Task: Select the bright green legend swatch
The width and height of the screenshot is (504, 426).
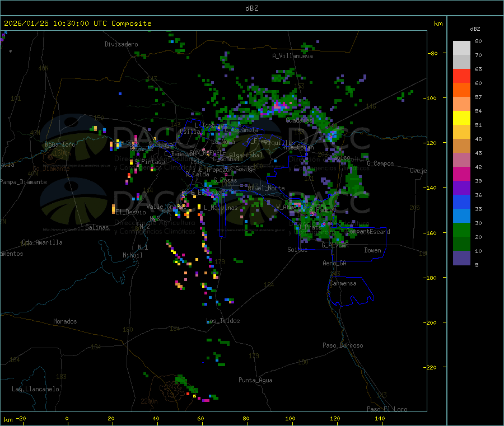Action: tap(461, 230)
